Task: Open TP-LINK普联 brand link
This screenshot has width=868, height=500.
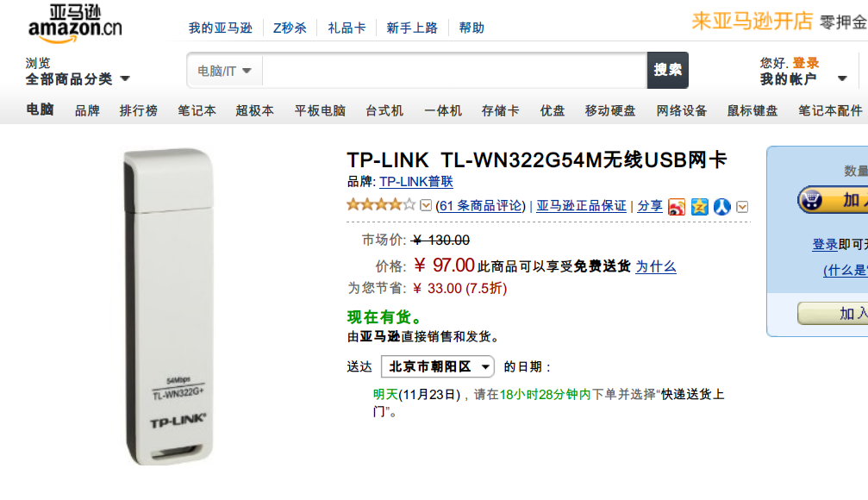Action: pos(416,182)
